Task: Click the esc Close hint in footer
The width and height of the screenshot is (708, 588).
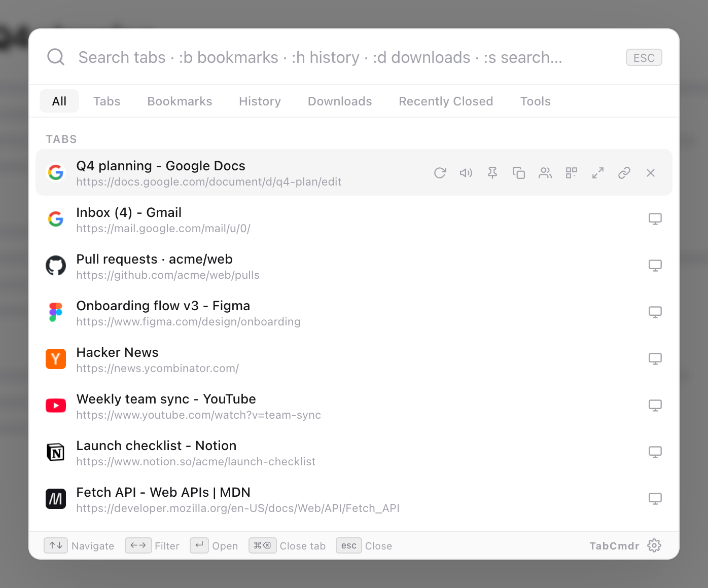Action: coord(364,545)
